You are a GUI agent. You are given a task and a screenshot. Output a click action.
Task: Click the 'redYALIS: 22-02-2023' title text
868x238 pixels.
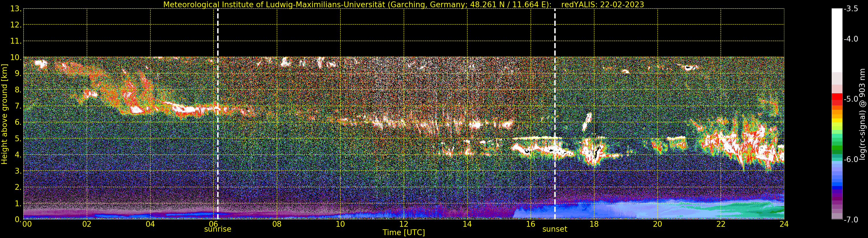coord(602,5)
